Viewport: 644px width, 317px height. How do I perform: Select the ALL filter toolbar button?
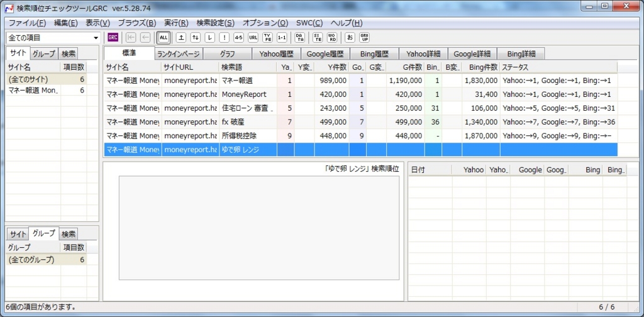pos(164,38)
